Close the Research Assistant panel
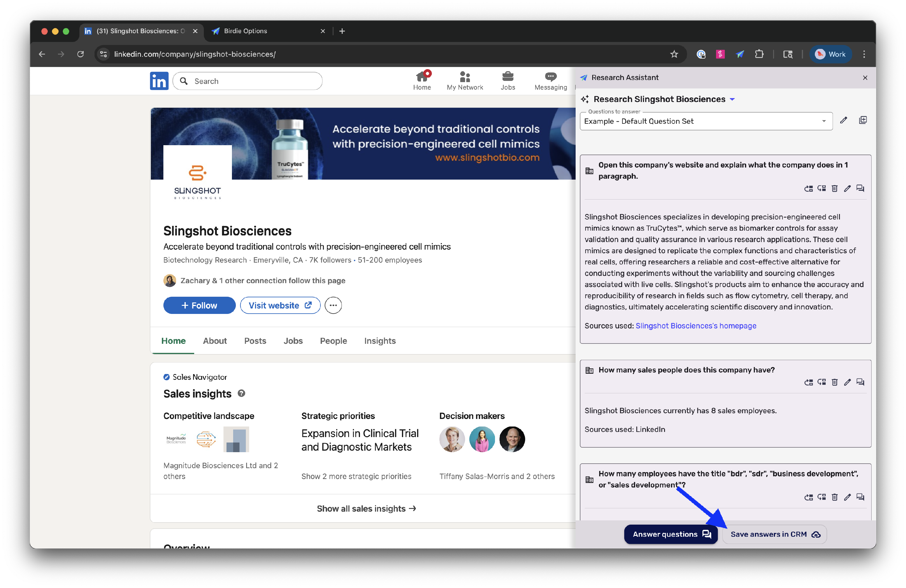Image resolution: width=906 pixels, height=588 pixels. point(865,78)
